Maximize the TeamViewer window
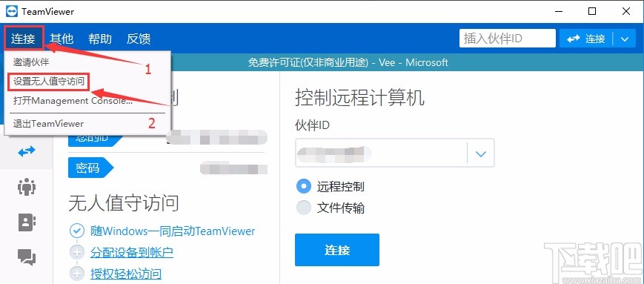Image resolution: width=644 pixels, height=284 pixels. 592,12
